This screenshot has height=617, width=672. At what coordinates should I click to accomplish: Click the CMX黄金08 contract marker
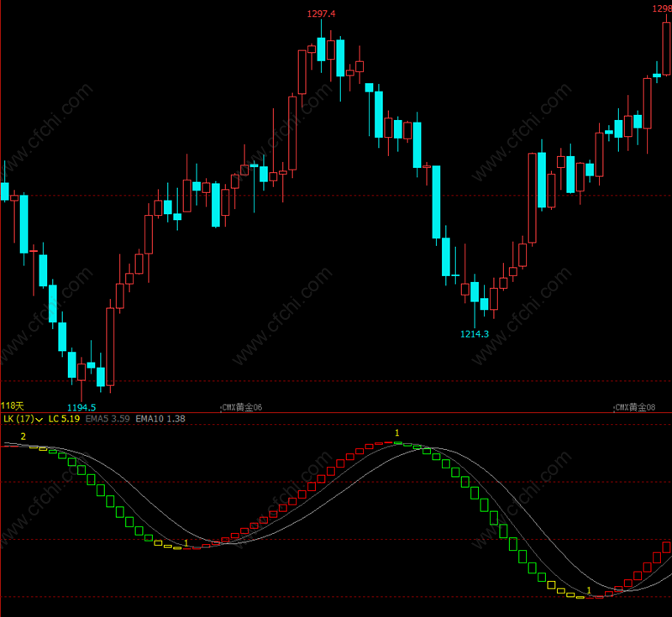pyautogui.click(x=635, y=407)
